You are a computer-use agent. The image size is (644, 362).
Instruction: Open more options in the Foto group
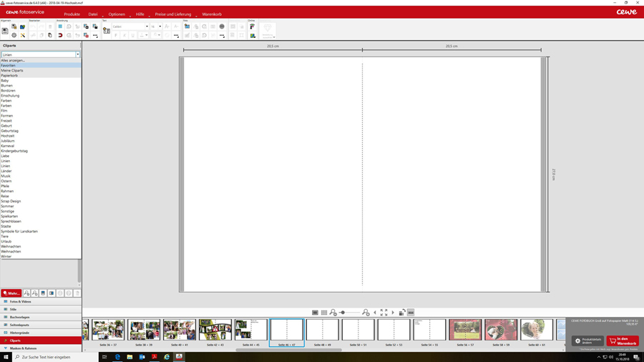coord(222,35)
